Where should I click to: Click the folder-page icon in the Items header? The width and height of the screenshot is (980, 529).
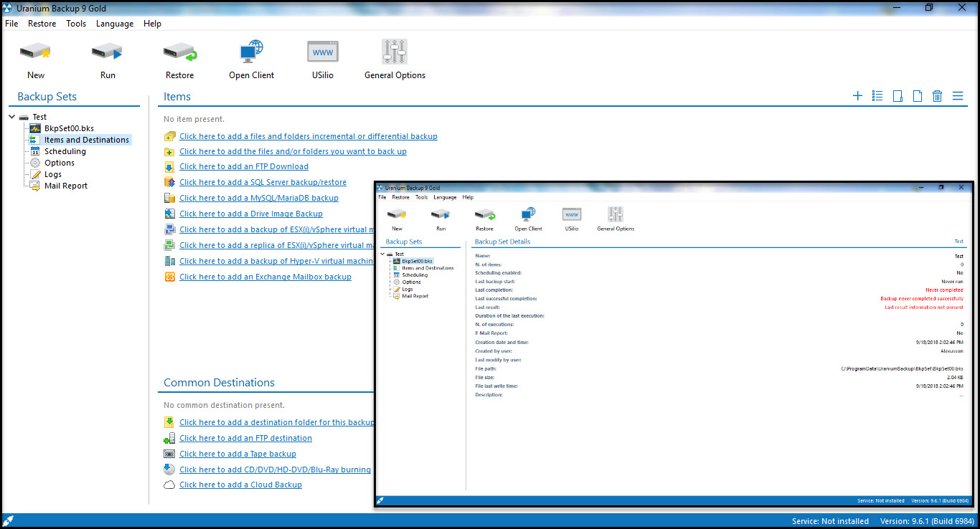coord(897,96)
